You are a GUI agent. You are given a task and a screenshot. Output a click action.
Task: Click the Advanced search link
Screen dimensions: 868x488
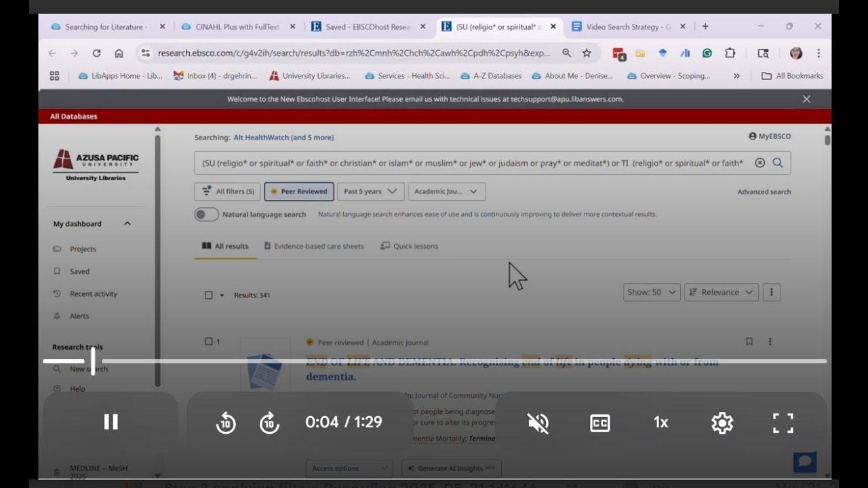764,192
